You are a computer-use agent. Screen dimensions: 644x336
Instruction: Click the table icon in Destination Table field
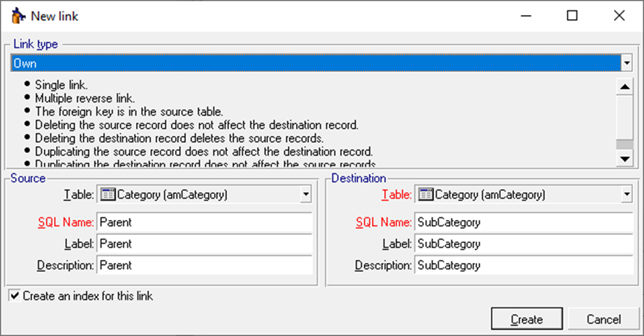tap(425, 195)
